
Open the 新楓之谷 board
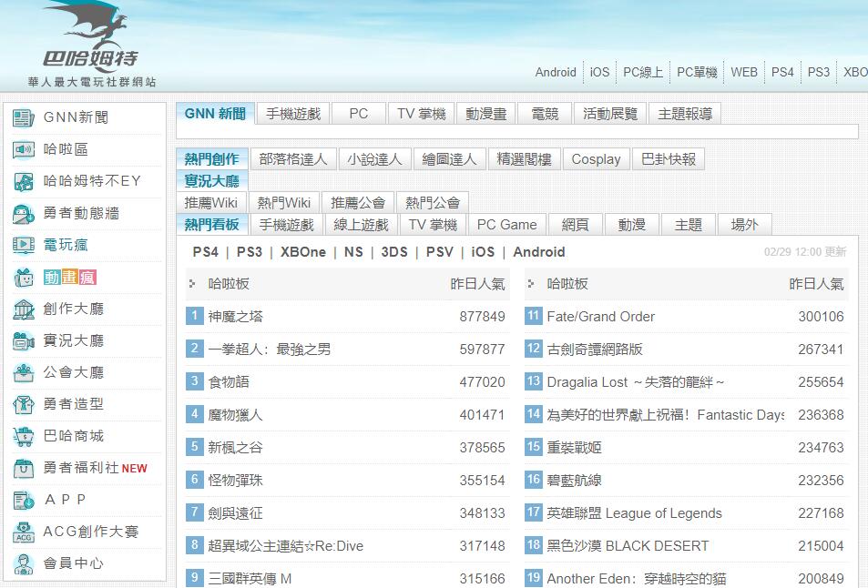pyautogui.click(x=235, y=448)
